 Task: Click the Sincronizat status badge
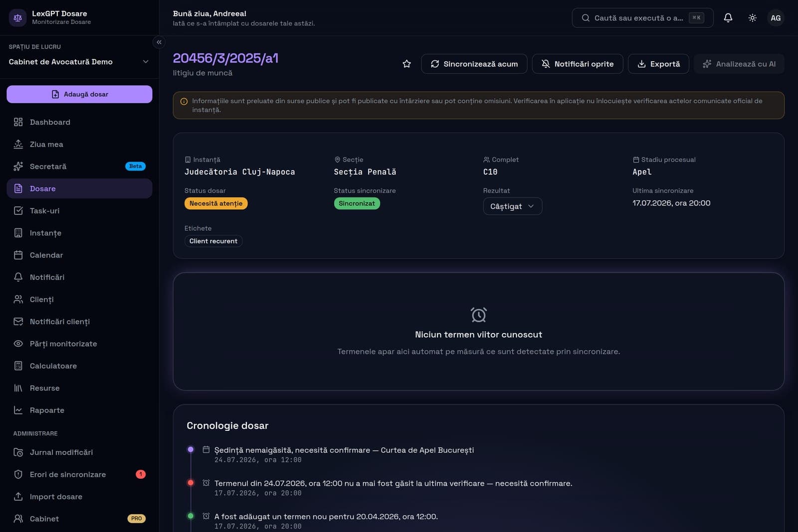tap(357, 203)
